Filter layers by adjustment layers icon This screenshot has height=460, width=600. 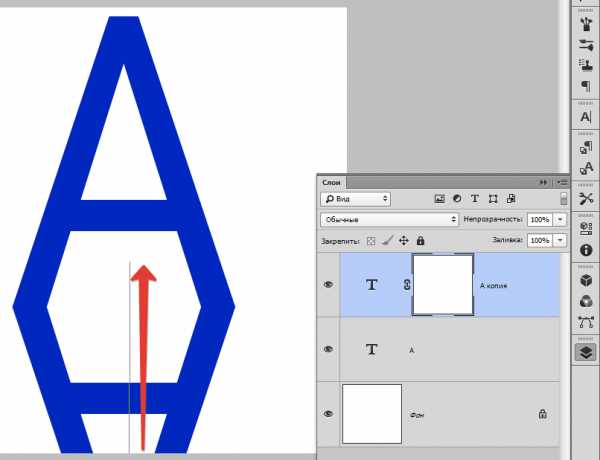tap(457, 199)
